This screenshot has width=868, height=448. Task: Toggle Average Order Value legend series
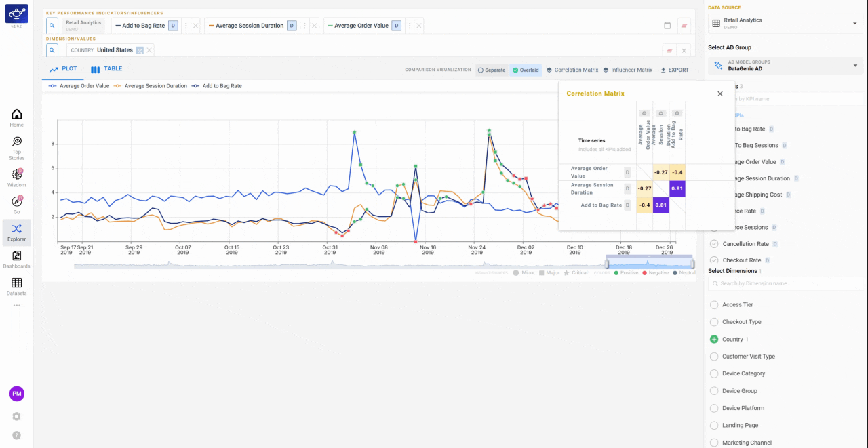(x=79, y=86)
